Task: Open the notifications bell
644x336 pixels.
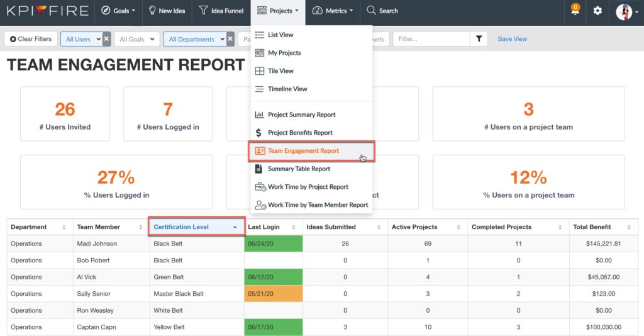Action: 575,10
